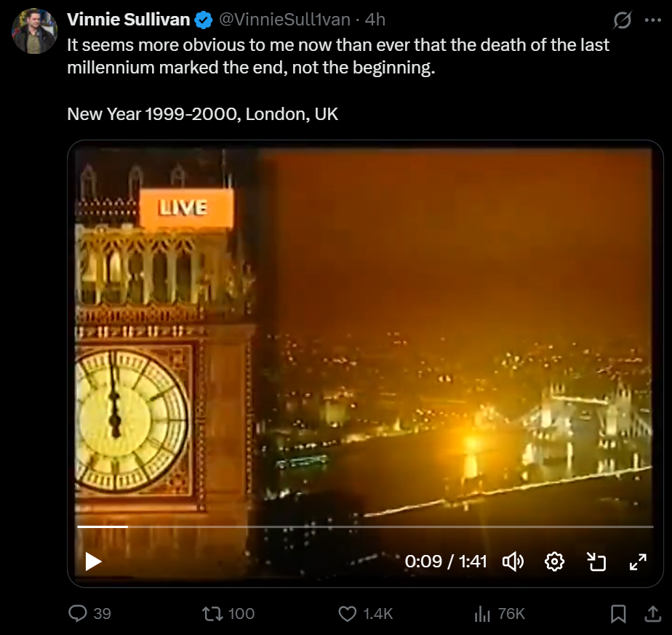Expand the video to fullscreen
The image size is (672, 635).
point(638,562)
